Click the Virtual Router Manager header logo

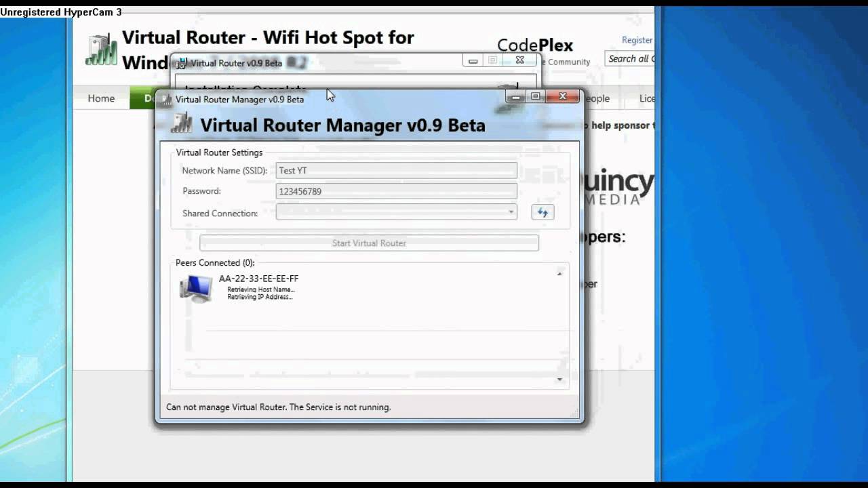pos(181,124)
